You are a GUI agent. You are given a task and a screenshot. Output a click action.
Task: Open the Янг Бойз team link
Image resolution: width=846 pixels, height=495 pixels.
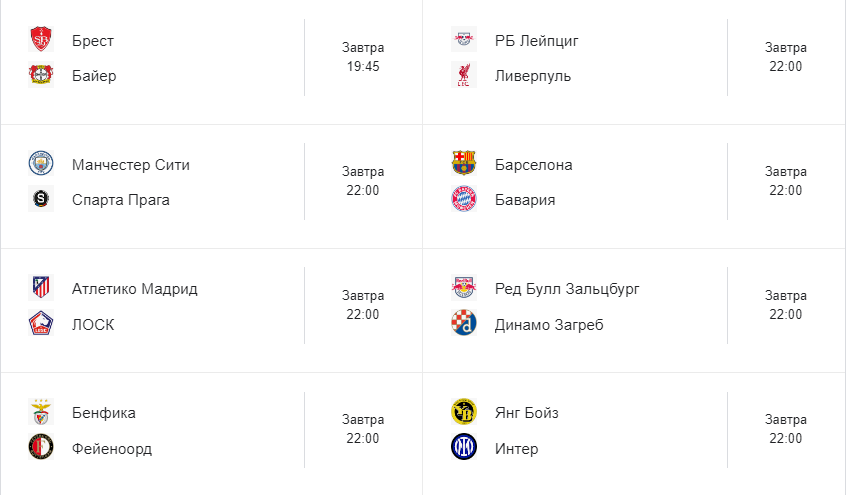point(526,413)
